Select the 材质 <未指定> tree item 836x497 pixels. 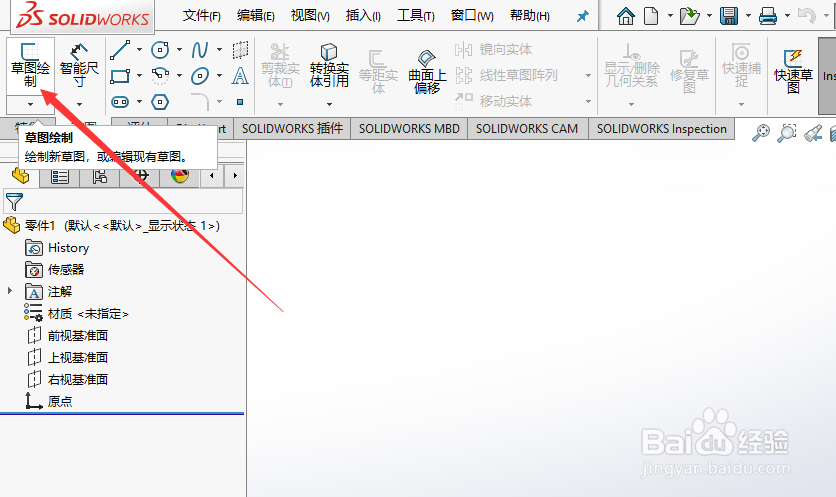coord(77,314)
